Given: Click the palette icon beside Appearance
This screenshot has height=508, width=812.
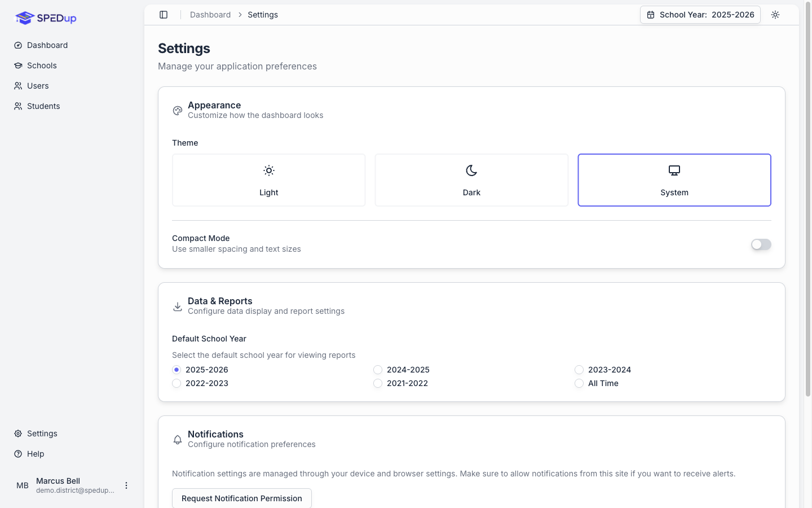Looking at the screenshot, I should [178, 111].
